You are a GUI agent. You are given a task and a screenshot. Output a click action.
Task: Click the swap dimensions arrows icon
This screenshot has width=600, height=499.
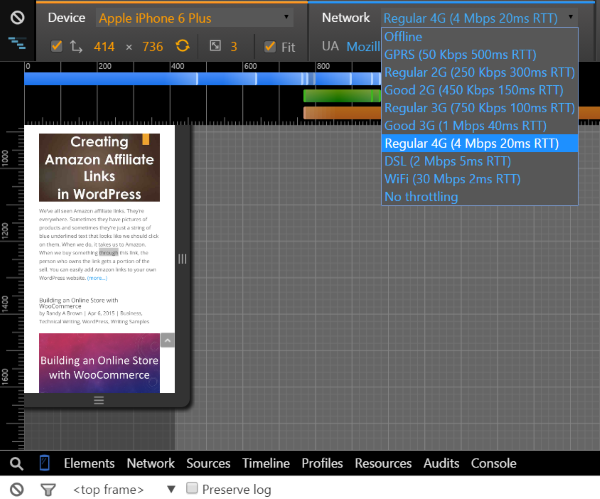click(x=76, y=47)
